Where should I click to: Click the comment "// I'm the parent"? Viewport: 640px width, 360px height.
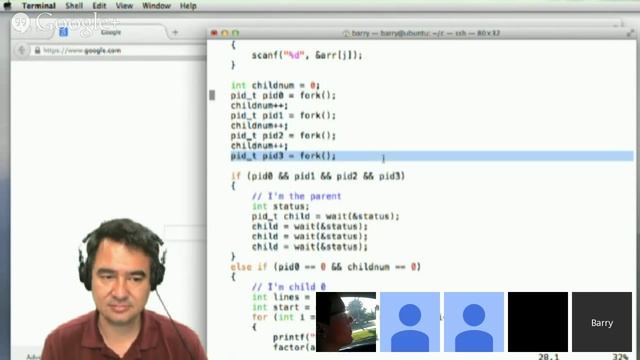pos(296,196)
